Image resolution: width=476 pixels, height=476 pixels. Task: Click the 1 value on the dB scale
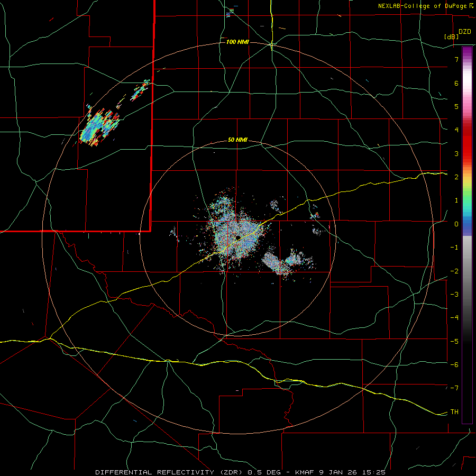pyautogui.click(x=456, y=200)
